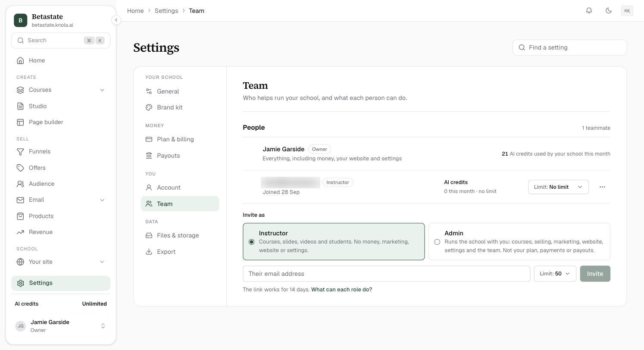The image size is (644, 350).
Task: Open Payouts settings
Action: (x=180, y=156)
